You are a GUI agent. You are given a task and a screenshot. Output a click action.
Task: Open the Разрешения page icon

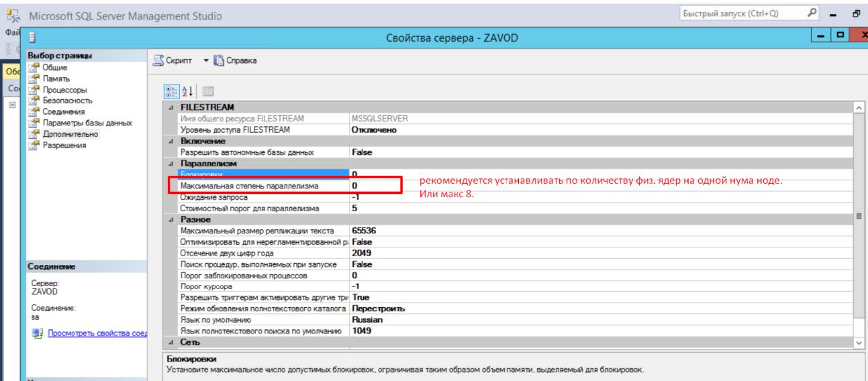[x=35, y=145]
